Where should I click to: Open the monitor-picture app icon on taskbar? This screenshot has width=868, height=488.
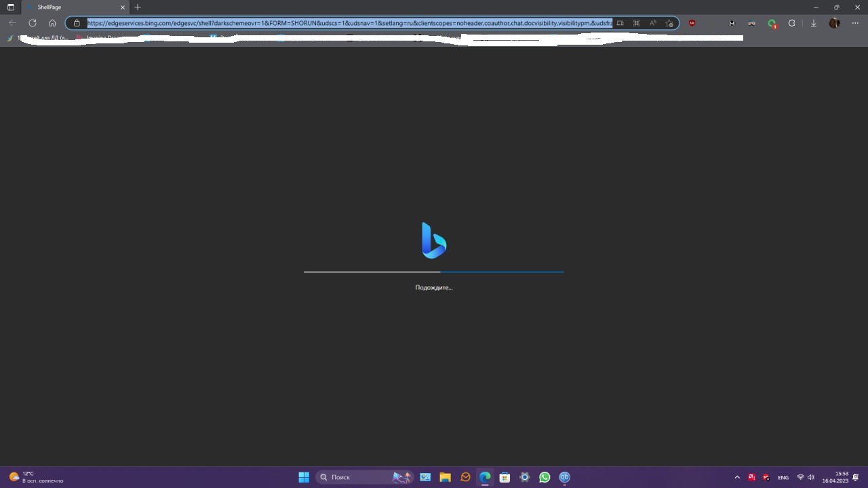pos(425,477)
